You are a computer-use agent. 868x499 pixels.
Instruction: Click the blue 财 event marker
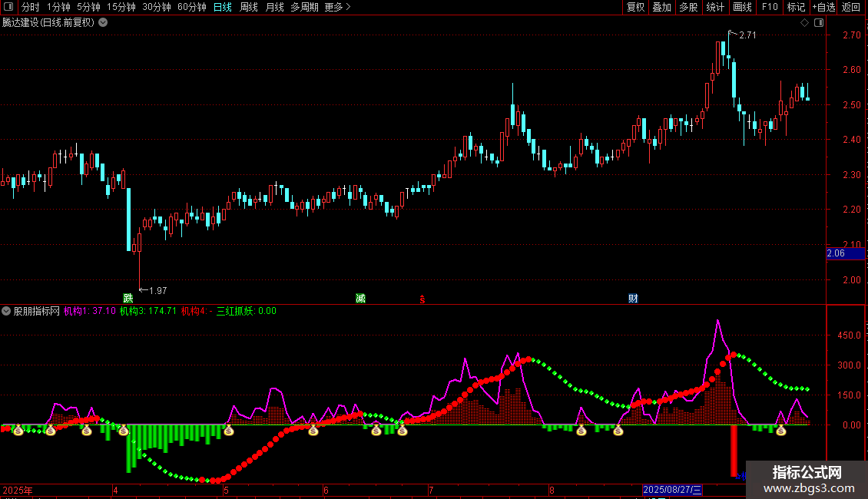(633, 298)
